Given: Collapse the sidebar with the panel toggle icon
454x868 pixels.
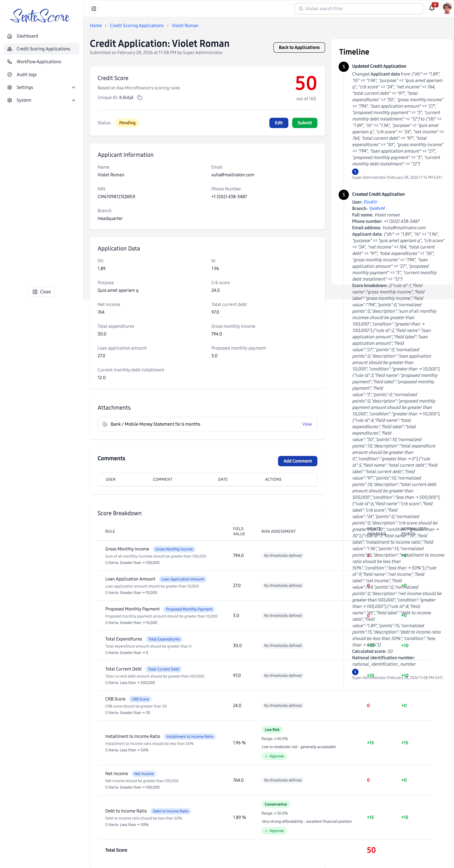Looking at the screenshot, I should click(93, 9).
